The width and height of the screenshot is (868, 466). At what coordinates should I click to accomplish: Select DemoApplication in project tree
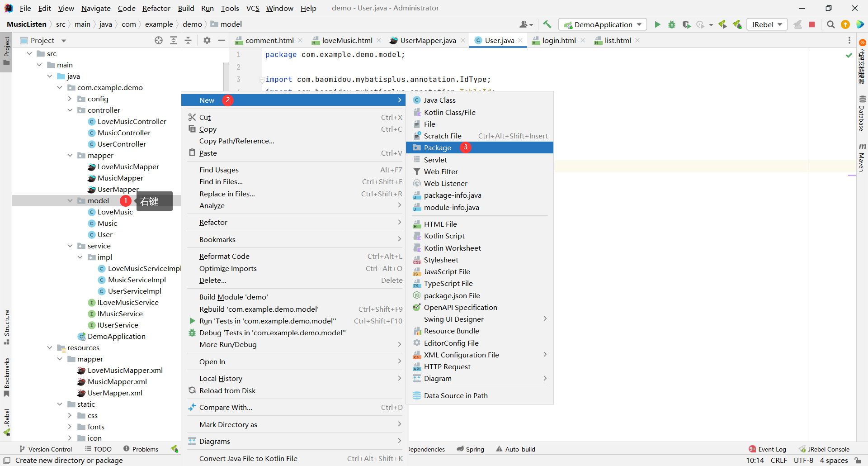point(117,336)
